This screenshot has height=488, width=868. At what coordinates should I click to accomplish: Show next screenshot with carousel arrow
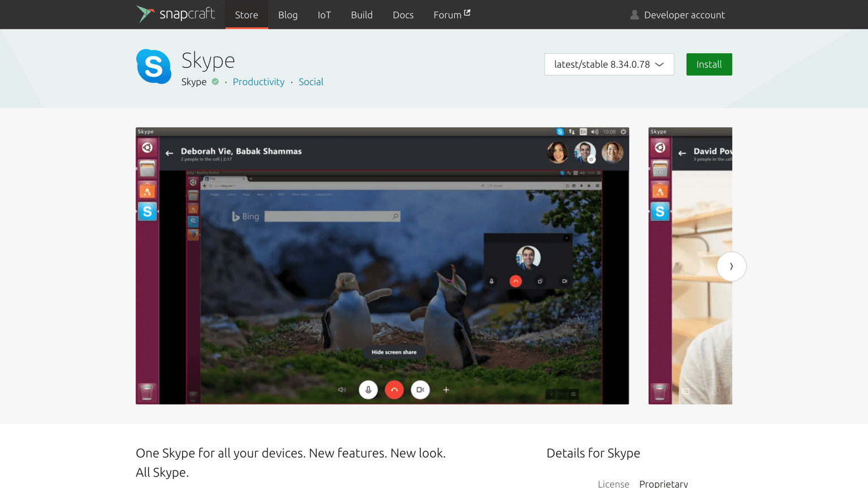point(731,266)
